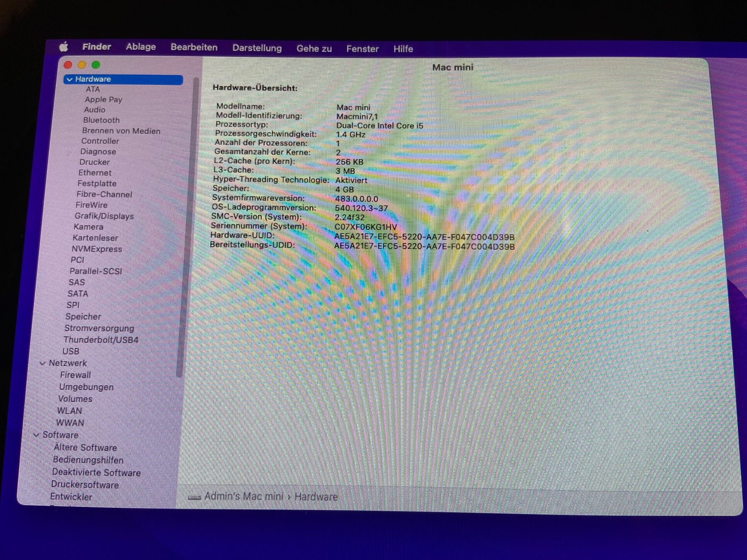Image resolution: width=747 pixels, height=560 pixels.
Task: Select SATA in the sidebar
Action: [78, 294]
